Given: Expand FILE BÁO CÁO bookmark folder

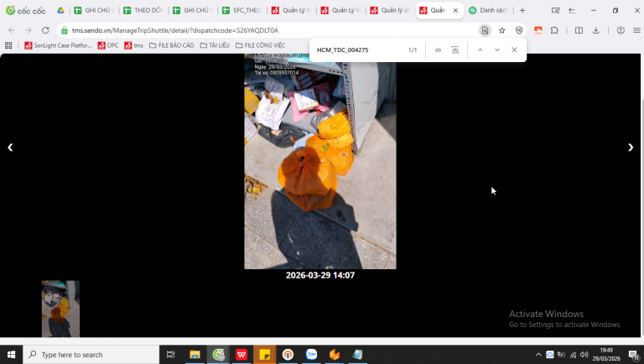Looking at the screenshot, I should pos(172,45).
